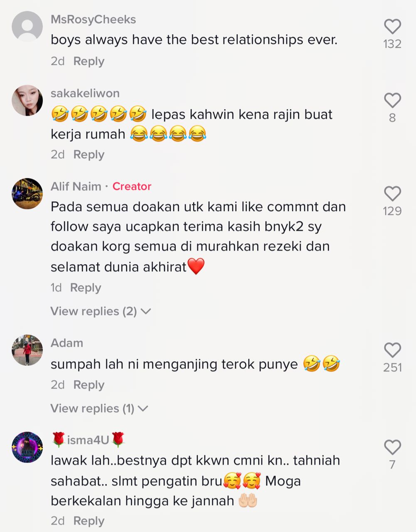Screen dimensions: 416x532
Task: Tap heart on sakakeliwon's comment
Action: click(x=392, y=101)
